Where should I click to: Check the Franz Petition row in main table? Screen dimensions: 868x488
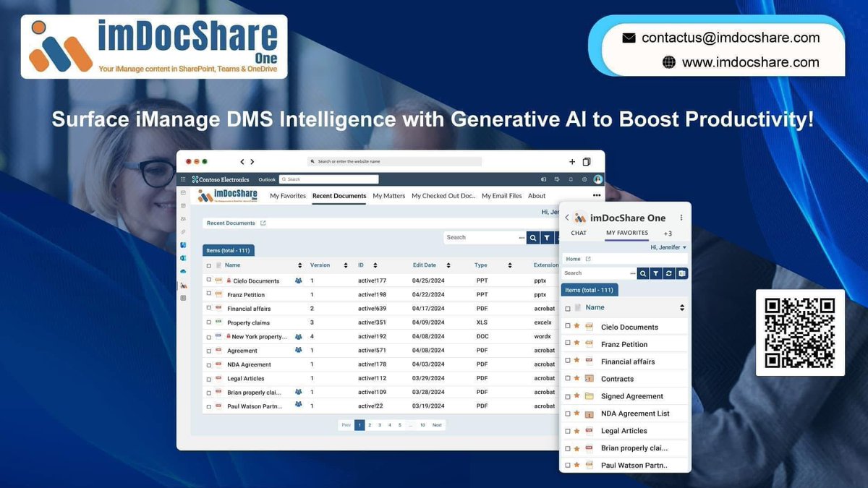coord(209,294)
